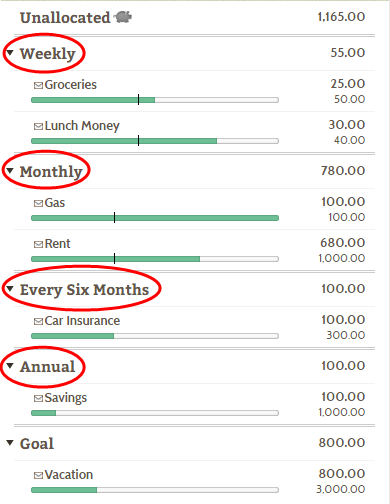Click the Unallocated amount 1,165.00
The height and width of the screenshot is (504, 390).
[341, 17]
